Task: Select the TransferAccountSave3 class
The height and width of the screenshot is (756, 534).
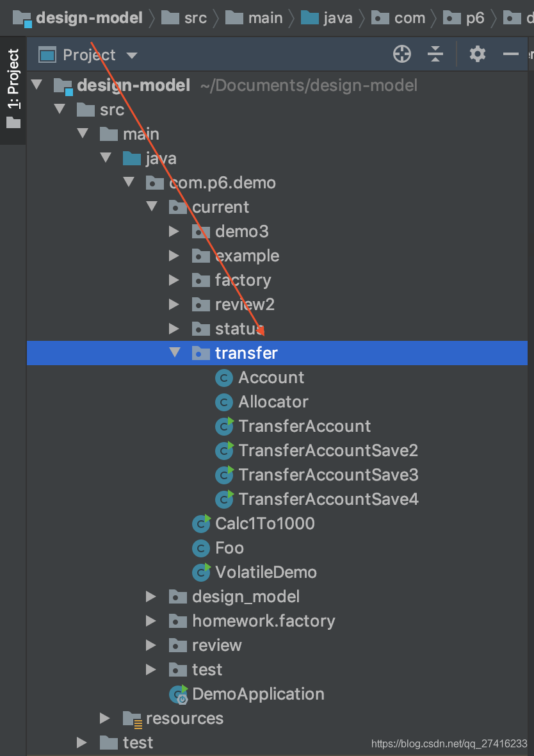Action: click(317, 475)
